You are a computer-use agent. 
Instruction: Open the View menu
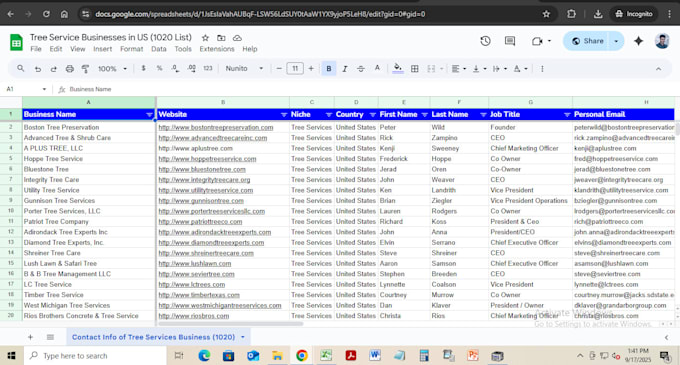(78, 49)
